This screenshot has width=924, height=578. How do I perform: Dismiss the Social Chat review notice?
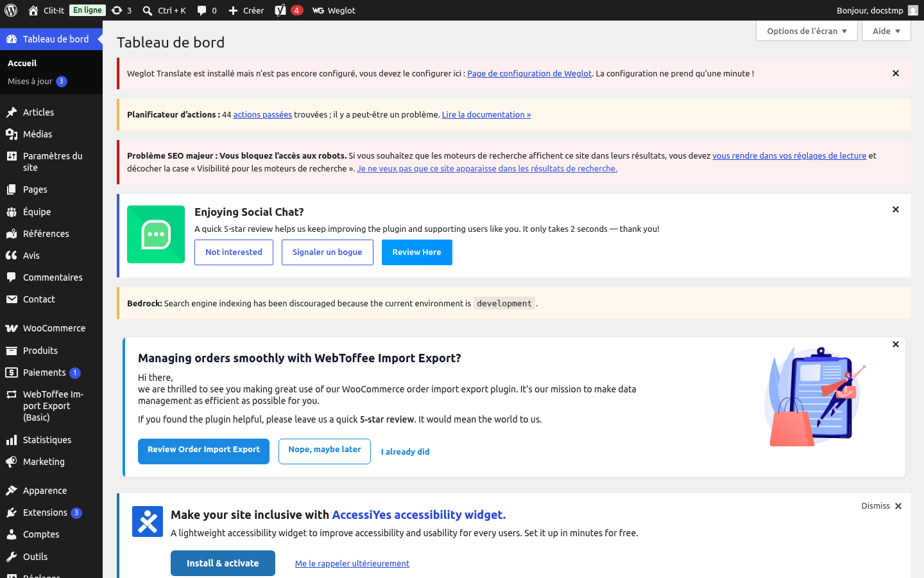[x=896, y=209]
